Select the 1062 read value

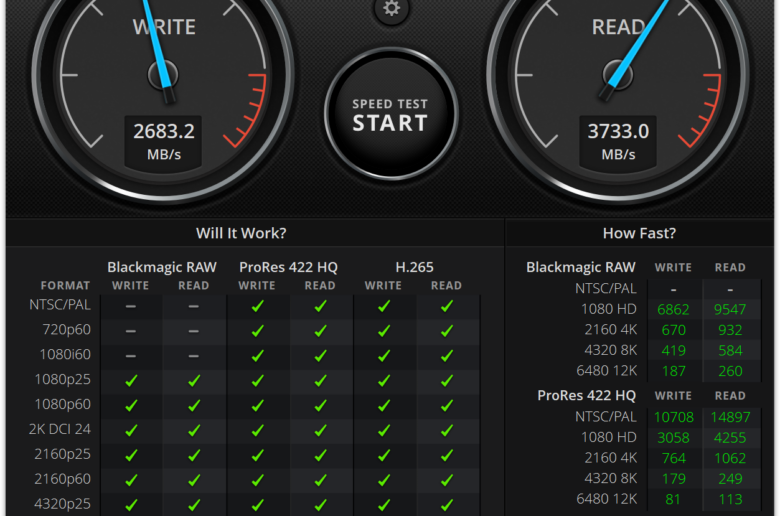tap(730, 458)
